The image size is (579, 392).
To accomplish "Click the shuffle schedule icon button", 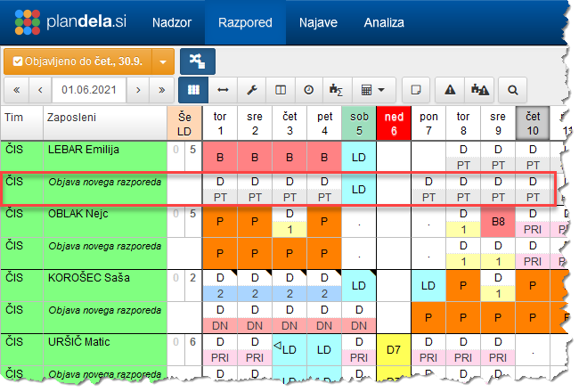I will pyautogui.click(x=198, y=61).
